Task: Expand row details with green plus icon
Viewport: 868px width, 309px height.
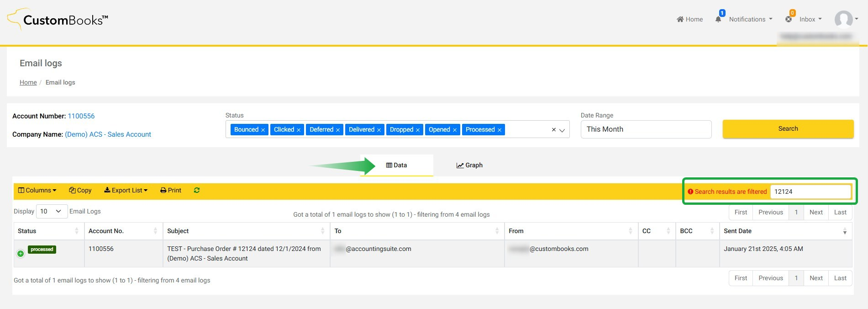Action: click(x=21, y=254)
